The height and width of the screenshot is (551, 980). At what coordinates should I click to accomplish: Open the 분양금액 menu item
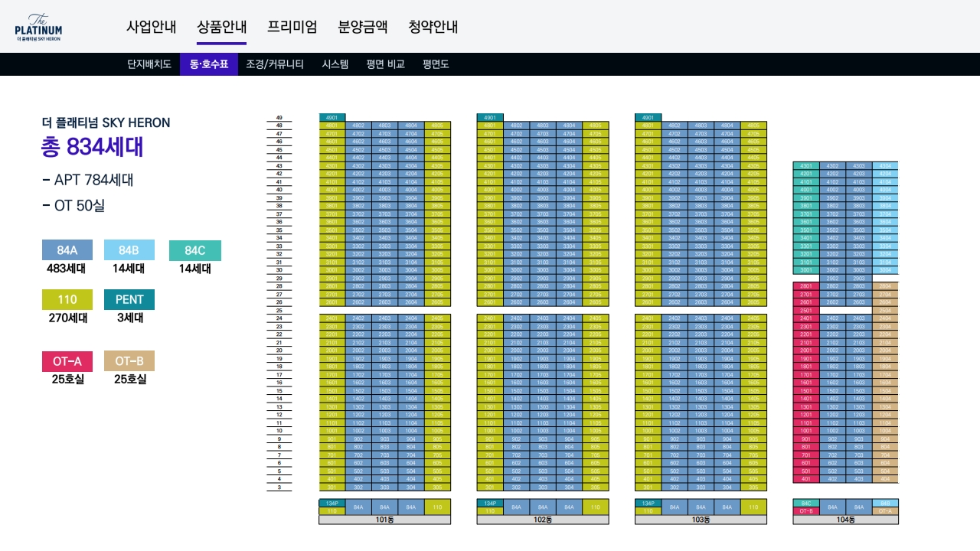[362, 27]
